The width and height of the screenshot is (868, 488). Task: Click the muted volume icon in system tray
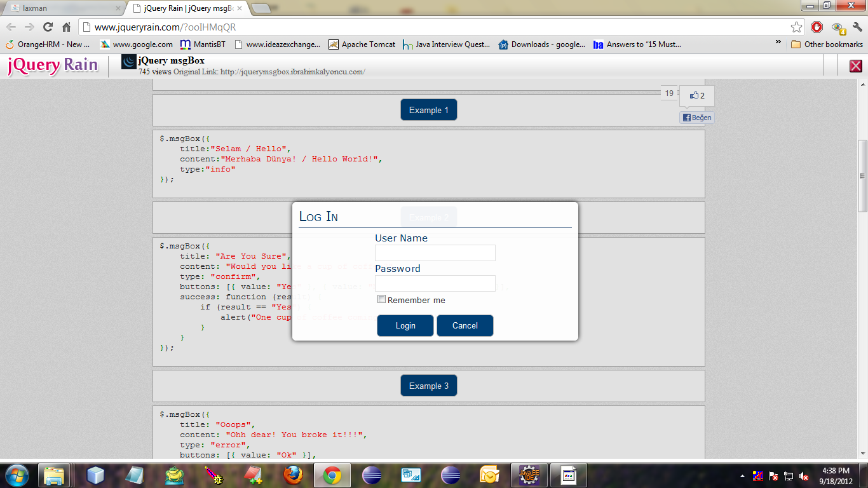coord(803,477)
